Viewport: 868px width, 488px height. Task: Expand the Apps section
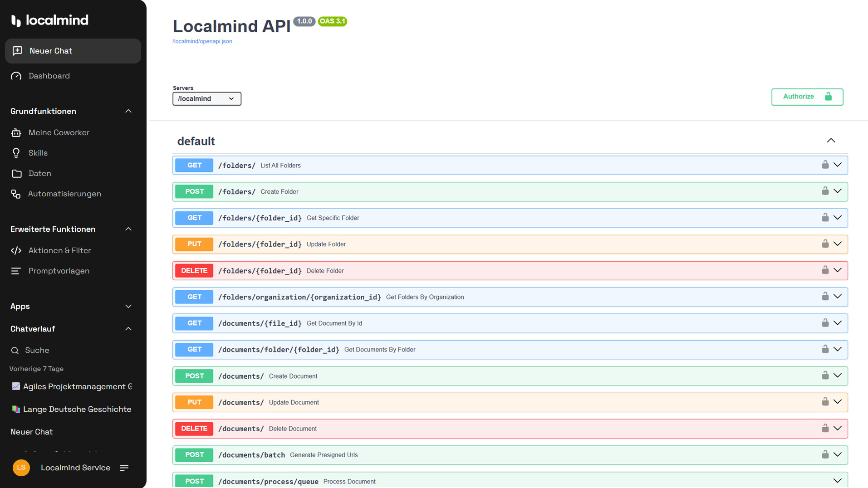pos(128,307)
